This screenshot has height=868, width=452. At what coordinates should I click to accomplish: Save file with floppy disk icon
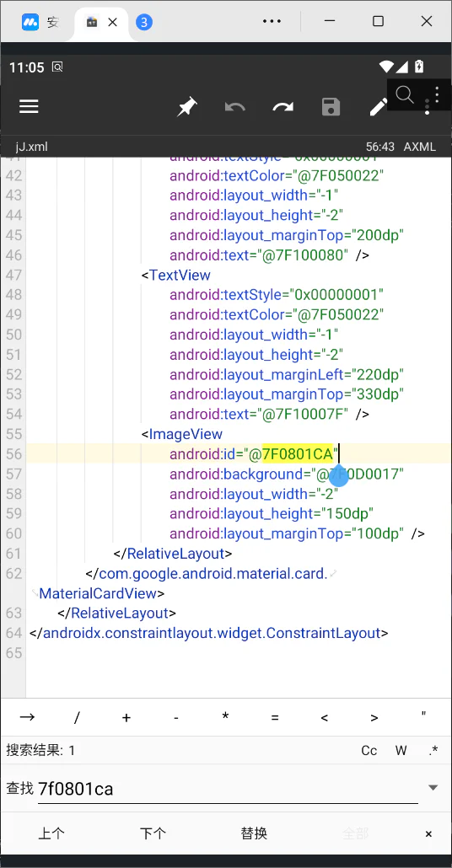click(x=331, y=107)
